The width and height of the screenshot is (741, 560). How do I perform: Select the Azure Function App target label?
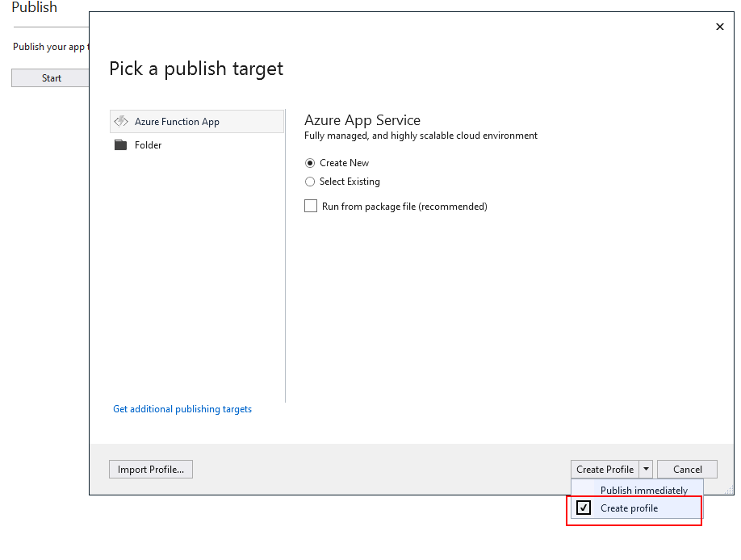(x=177, y=122)
